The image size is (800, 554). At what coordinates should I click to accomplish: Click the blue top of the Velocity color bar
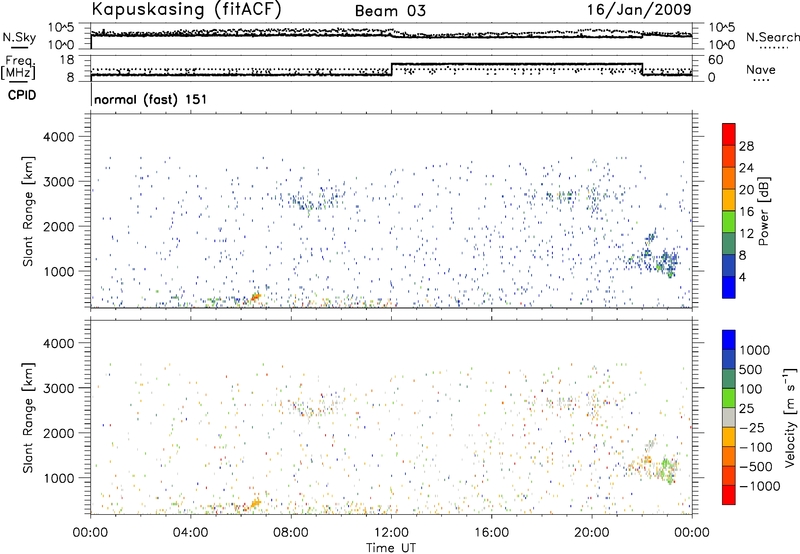(x=729, y=340)
